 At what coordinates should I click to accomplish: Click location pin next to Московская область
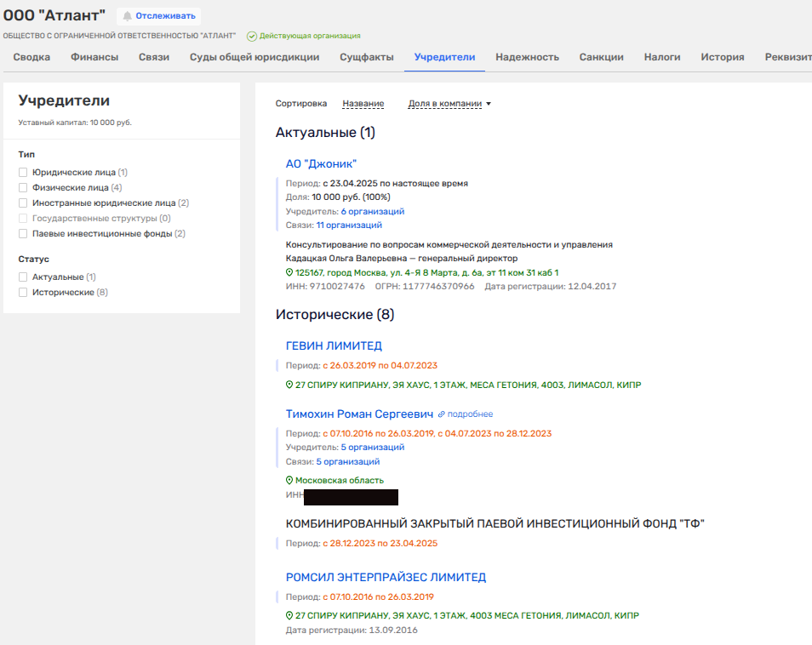pos(289,480)
